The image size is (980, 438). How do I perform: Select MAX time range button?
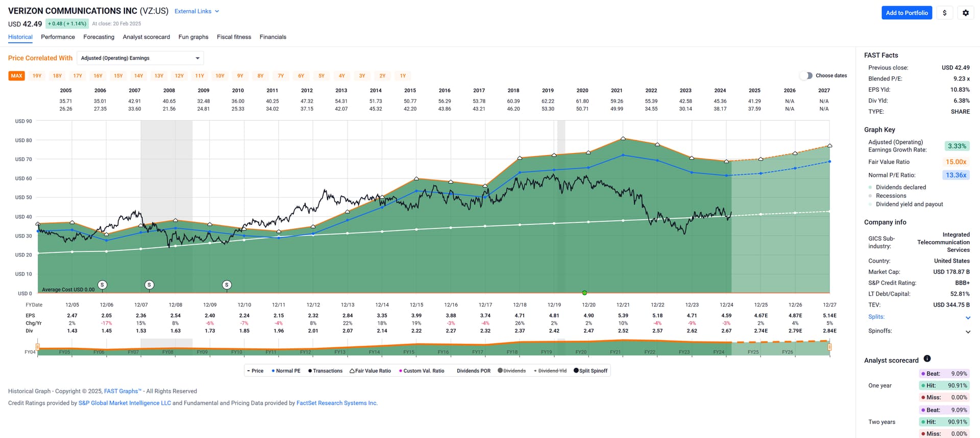[x=16, y=75]
